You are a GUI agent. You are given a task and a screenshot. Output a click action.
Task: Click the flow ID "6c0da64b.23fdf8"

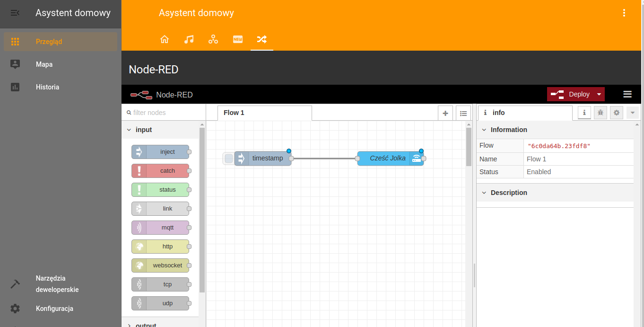559,146
